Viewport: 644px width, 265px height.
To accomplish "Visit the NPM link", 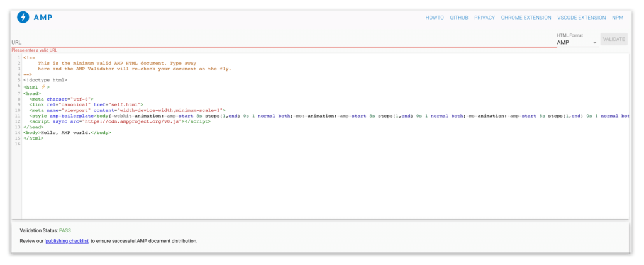I will pyautogui.click(x=617, y=18).
